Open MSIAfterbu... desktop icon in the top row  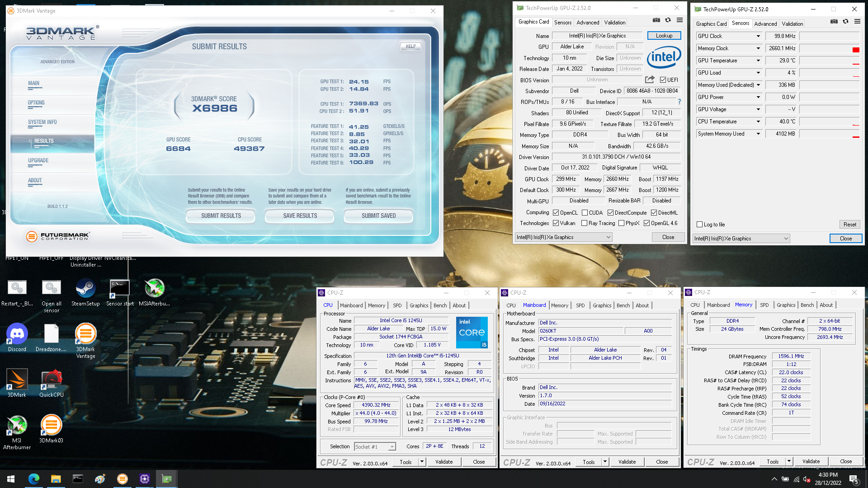pos(154,292)
